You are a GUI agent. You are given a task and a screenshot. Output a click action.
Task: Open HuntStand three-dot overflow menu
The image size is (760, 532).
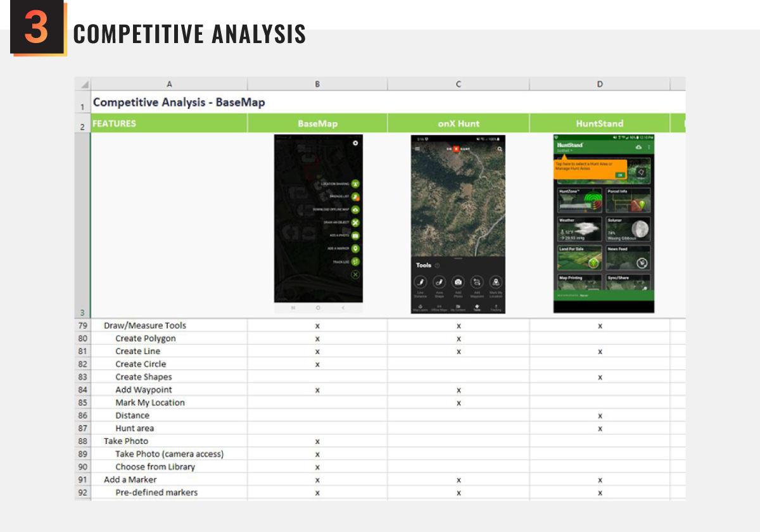pos(649,148)
